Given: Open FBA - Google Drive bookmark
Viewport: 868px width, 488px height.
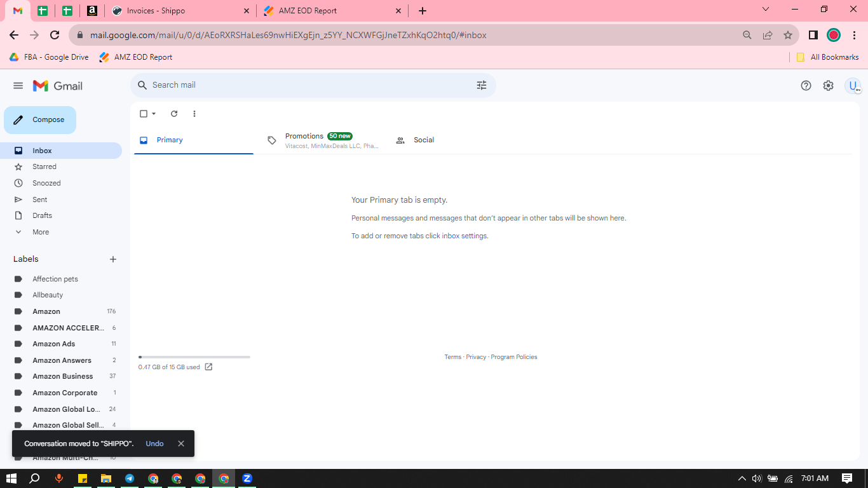Looking at the screenshot, I should 49,57.
